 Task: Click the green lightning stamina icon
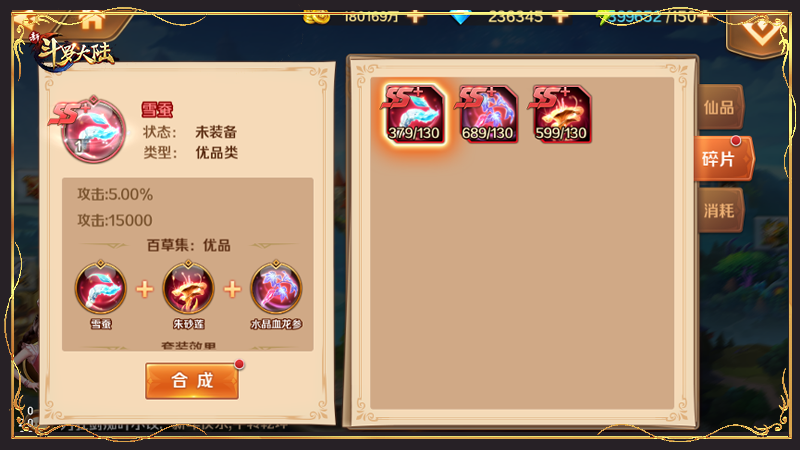click(x=605, y=18)
